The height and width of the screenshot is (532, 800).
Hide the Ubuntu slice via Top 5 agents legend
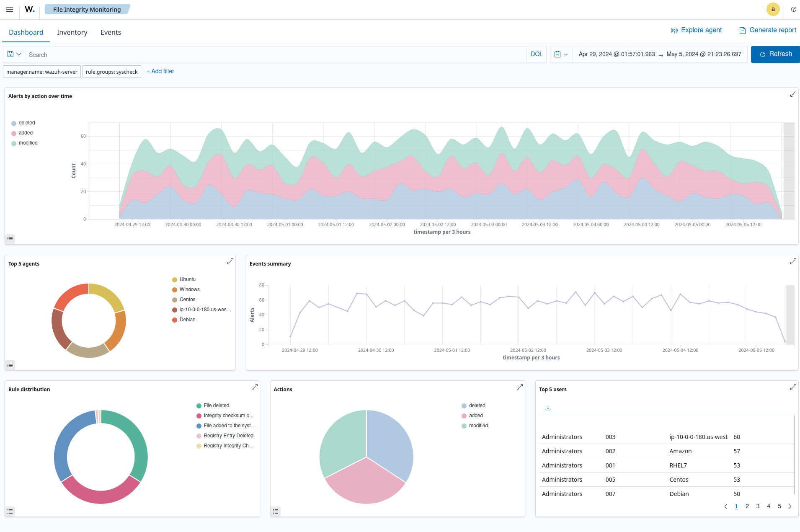tap(187, 279)
